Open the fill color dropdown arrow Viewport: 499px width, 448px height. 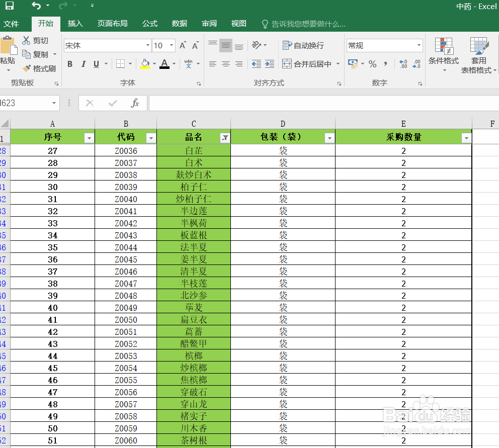tap(154, 64)
